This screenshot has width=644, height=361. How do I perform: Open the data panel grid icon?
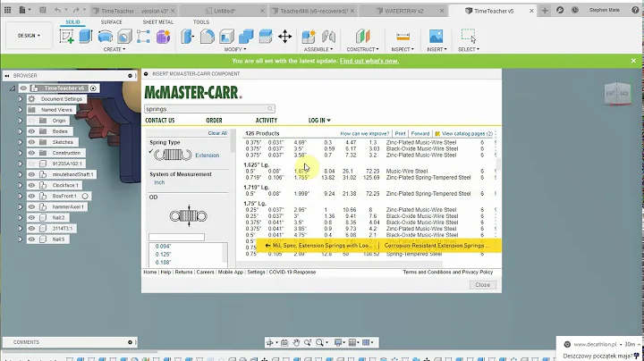(x=7, y=10)
